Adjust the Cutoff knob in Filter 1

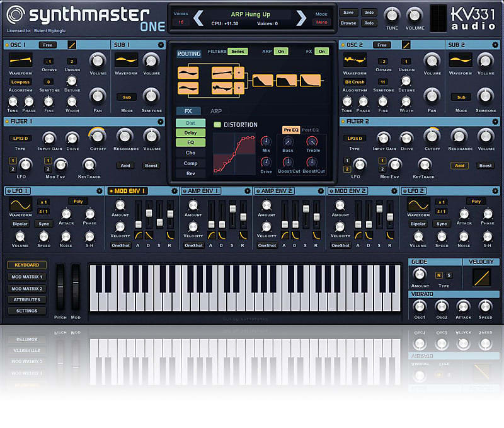97,136
